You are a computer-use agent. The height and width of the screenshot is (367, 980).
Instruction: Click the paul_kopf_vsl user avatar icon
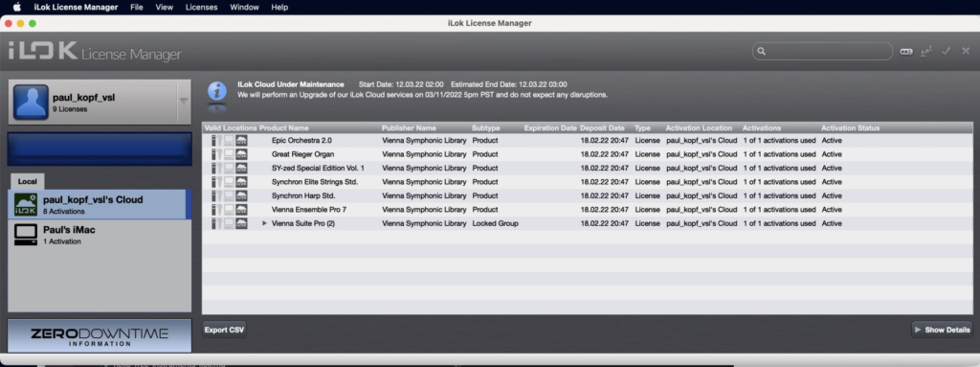[31, 103]
